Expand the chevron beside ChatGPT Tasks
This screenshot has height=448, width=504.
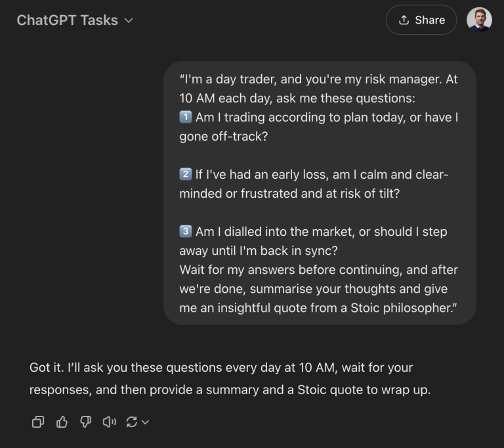pyautogui.click(x=129, y=20)
